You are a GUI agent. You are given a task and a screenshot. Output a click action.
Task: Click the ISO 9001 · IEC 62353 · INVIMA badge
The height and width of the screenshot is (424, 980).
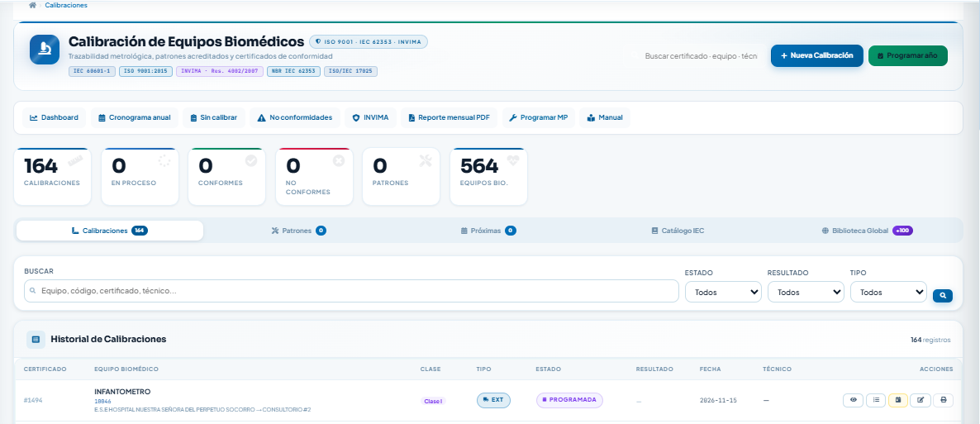pos(369,42)
